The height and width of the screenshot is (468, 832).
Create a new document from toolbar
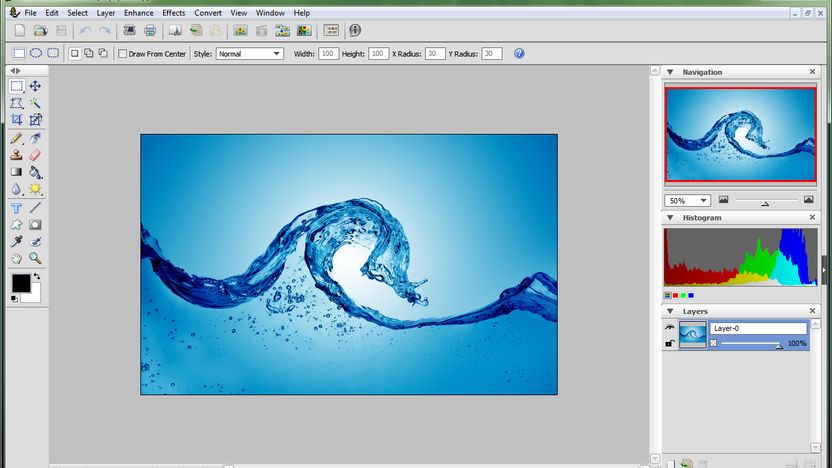coord(20,30)
